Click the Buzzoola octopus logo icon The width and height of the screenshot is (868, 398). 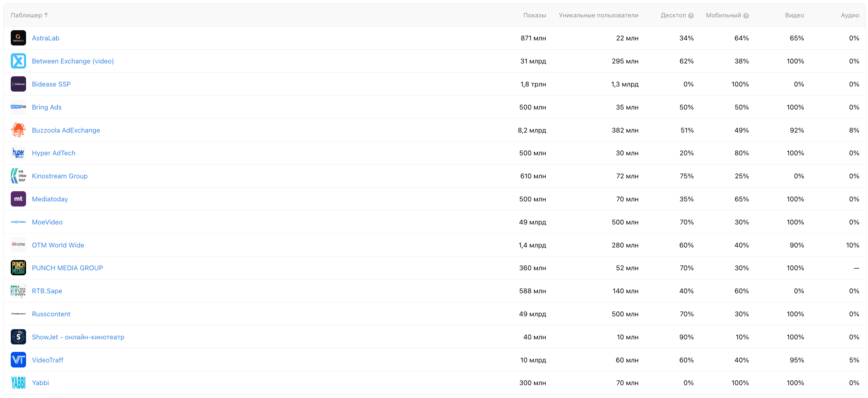coord(18,130)
